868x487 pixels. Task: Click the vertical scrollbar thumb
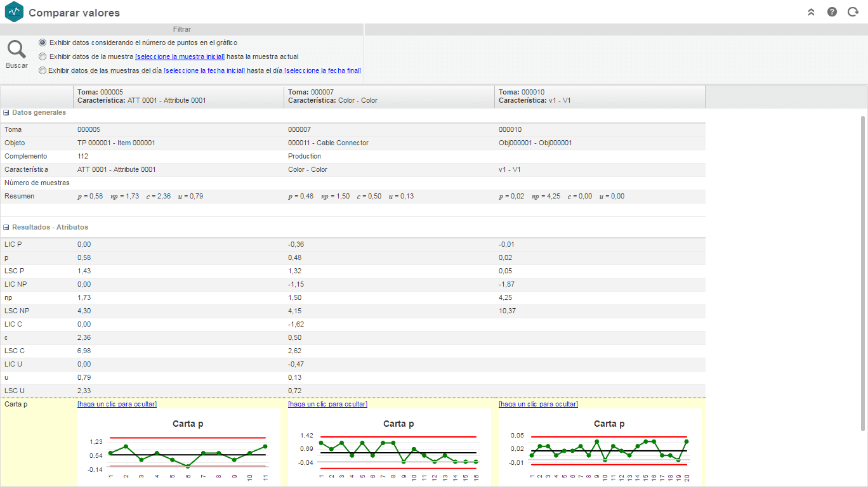862,273
